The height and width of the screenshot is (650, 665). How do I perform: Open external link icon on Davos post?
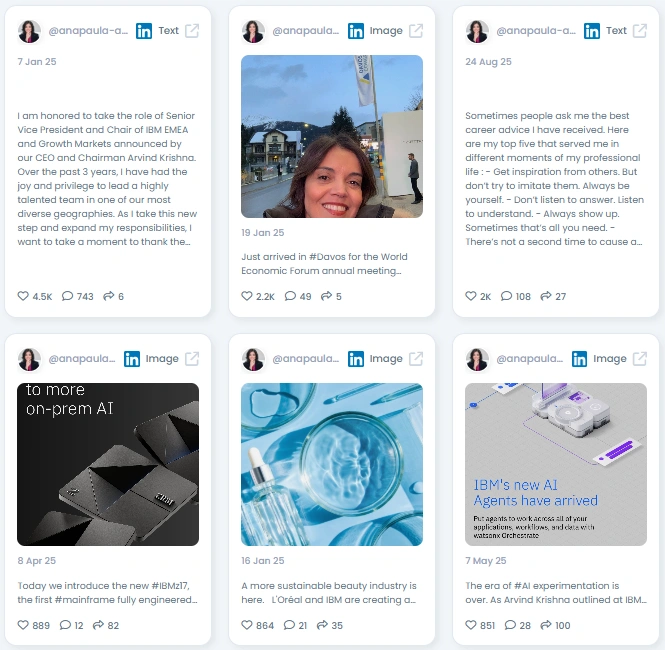416,31
